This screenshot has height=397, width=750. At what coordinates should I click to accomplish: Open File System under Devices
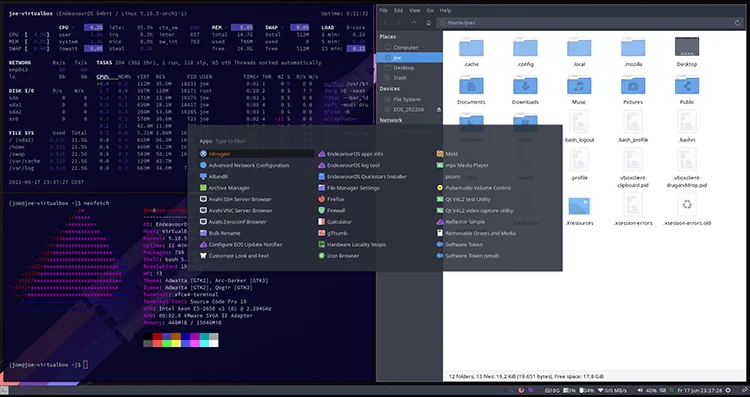pos(410,99)
